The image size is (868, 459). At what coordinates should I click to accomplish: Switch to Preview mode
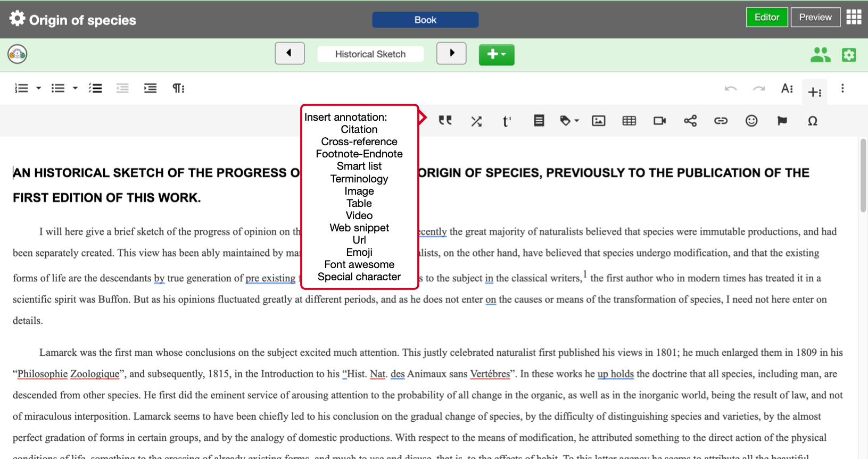[x=815, y=17]
